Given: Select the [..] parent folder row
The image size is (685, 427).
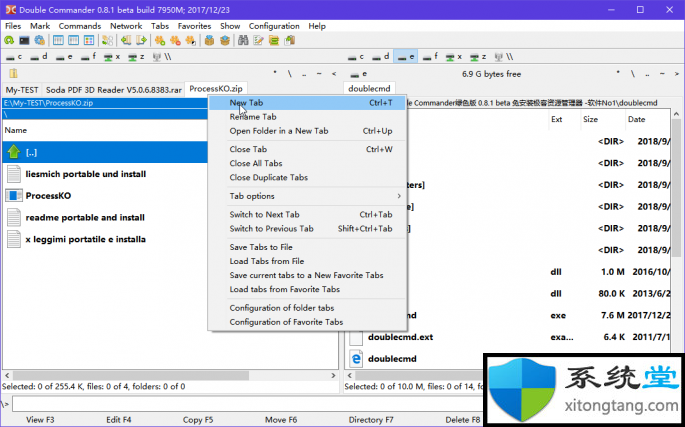Looking at the screenshot, I should coord(105,152).
